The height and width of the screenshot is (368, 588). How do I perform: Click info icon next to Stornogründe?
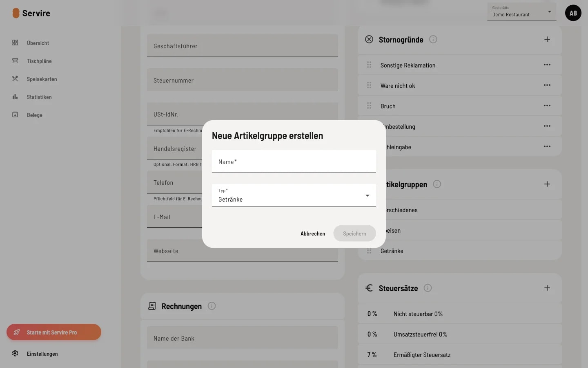click(x=433, y=39)
